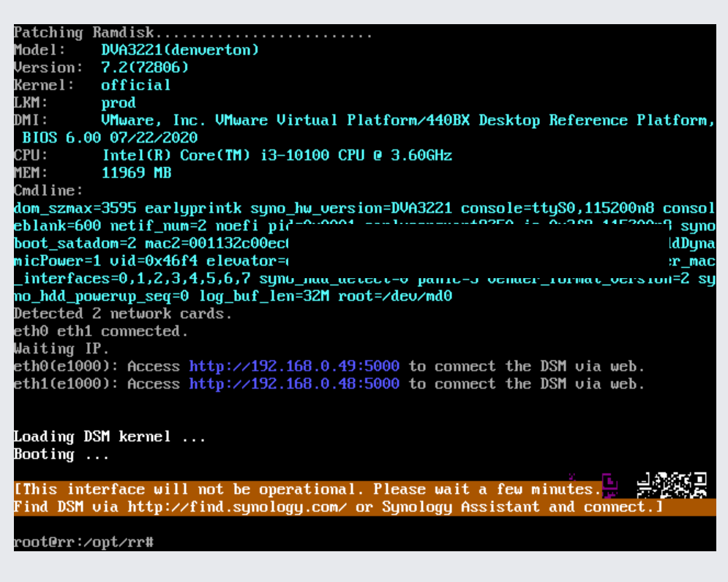
Task: Click "dom_szmax=3595" in the command line
Action: [75, 209]
